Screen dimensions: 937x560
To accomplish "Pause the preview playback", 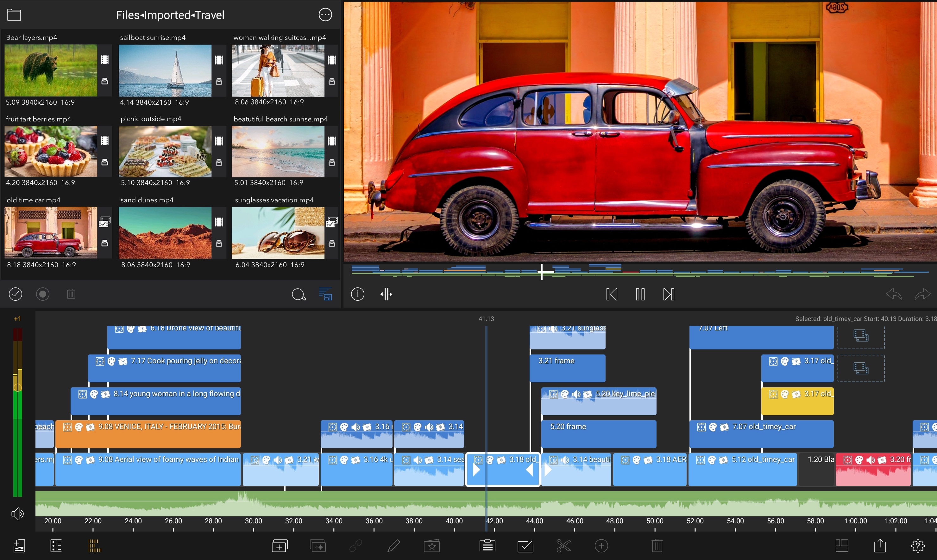I will tap(640, 294).
